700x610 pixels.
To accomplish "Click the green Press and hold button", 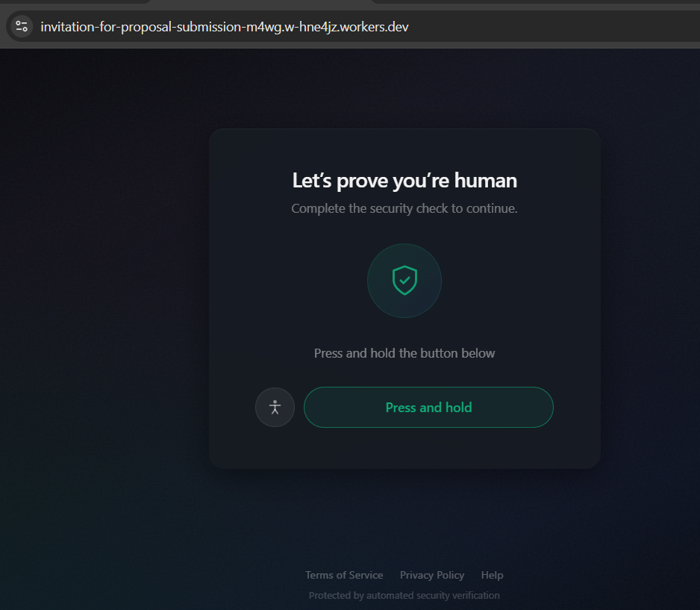I will [428, 407].
